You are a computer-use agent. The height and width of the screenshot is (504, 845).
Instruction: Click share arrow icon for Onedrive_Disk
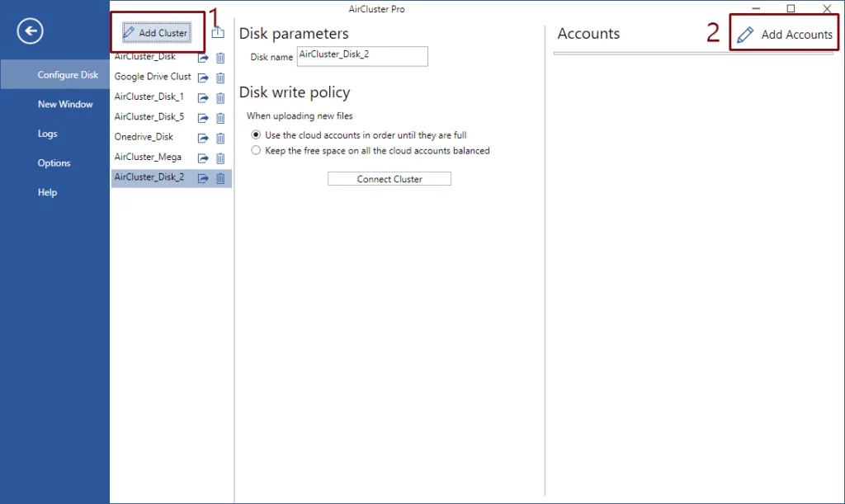coord(203,138)
